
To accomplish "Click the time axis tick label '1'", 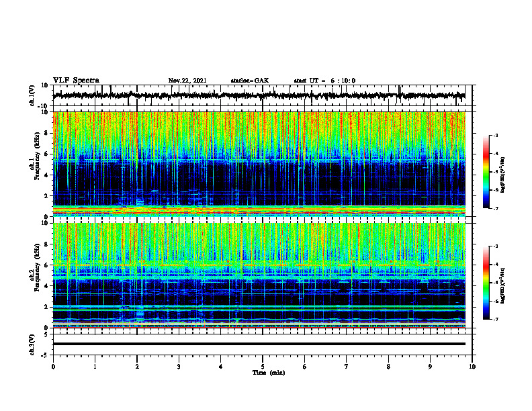I will click(95, 367).
